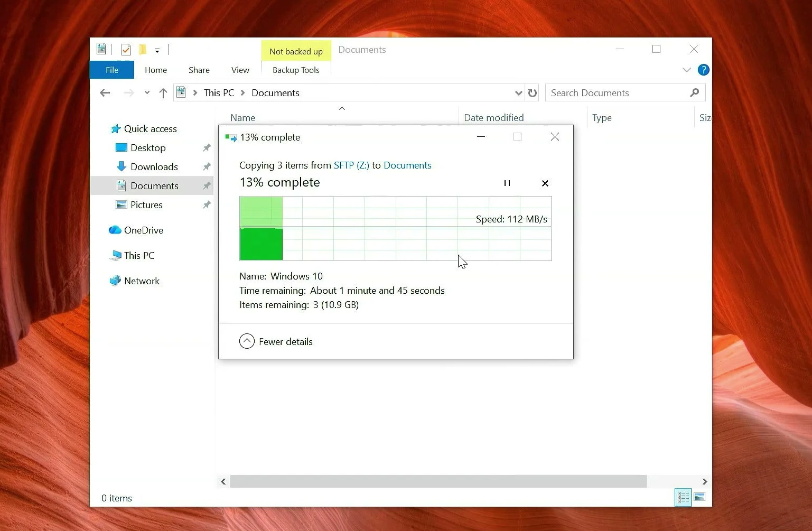Open the recent locations dropdown
The height and width of the screenshot is (531, 812).
(147, 93)
